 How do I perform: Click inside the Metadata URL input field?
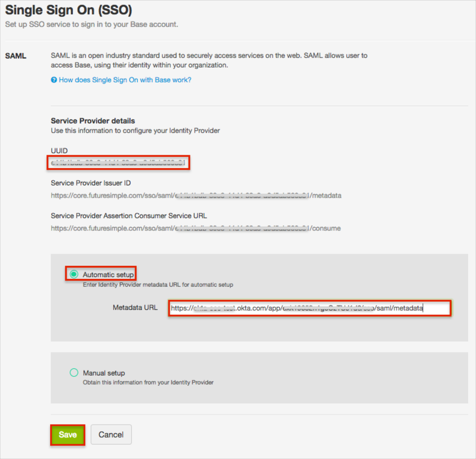click(x=309, y=308)
